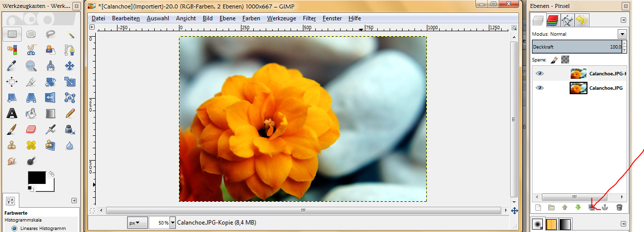
Task: Select the Eraser tool
Action: pyautogui.click(x=31, y=129)
